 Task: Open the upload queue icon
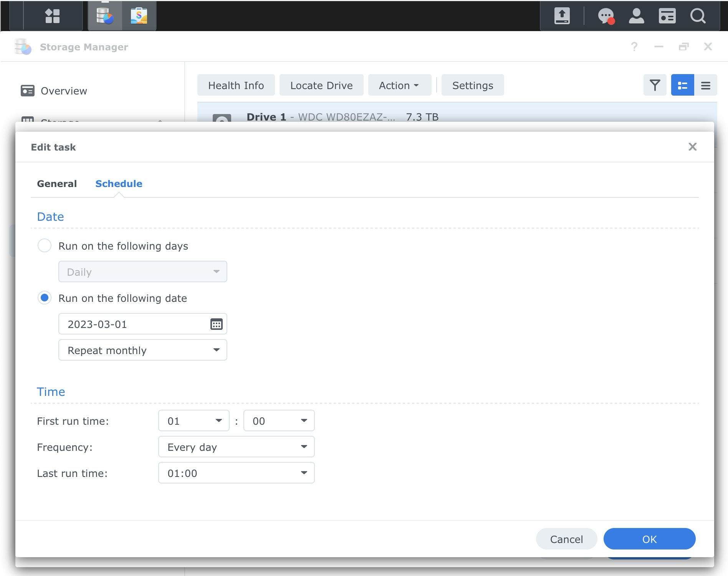tap(562, 16)
